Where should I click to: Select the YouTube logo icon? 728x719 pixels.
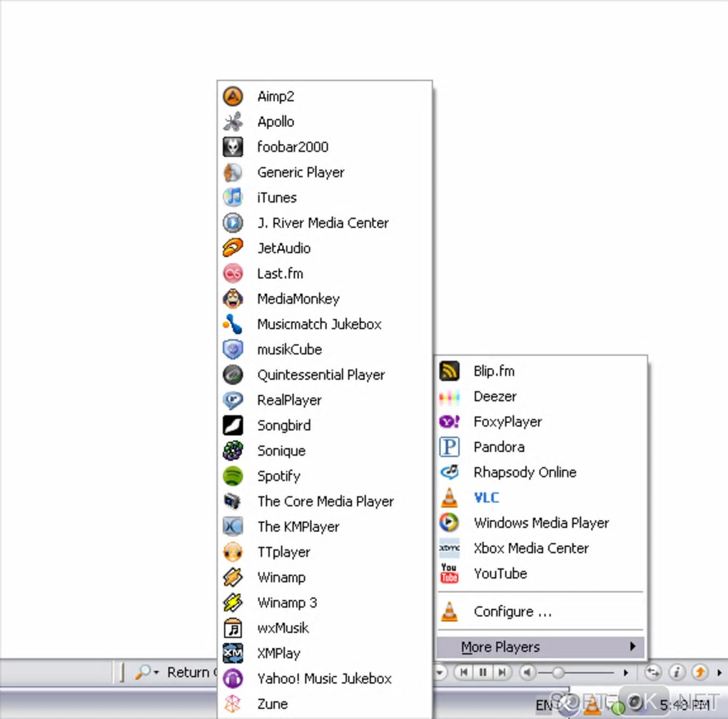pyautogui.click(x=449, y=573)
